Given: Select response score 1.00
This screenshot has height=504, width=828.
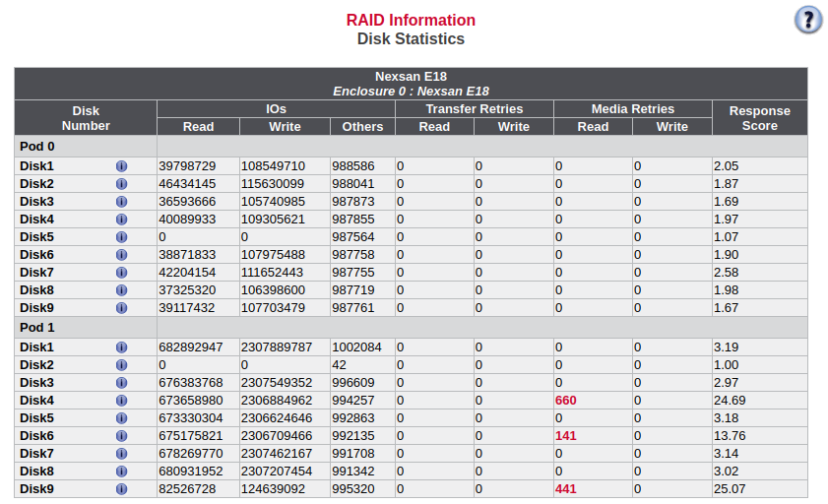Looking at the screenshot, I should (726, 365).
